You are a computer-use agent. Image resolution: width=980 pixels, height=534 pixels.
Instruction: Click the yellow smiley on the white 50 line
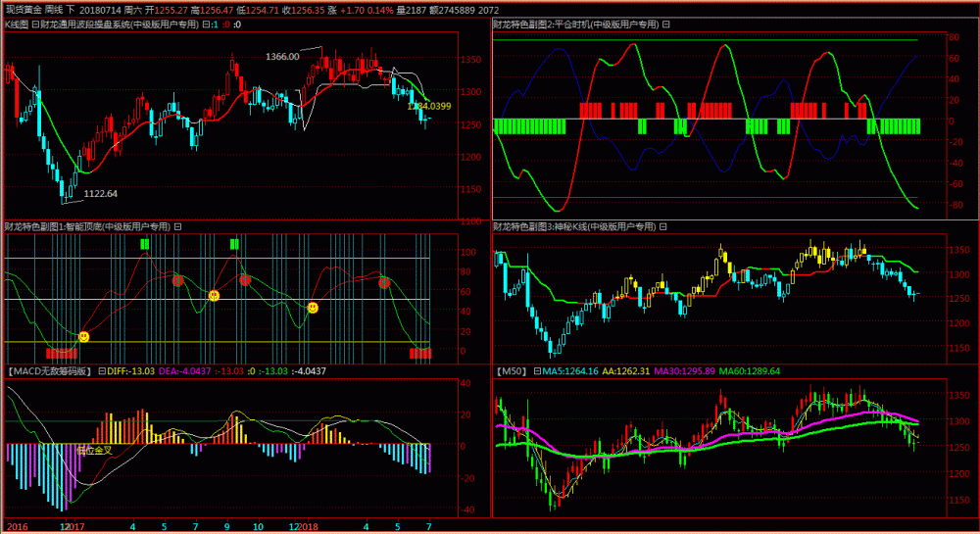(x=214, y=296)
